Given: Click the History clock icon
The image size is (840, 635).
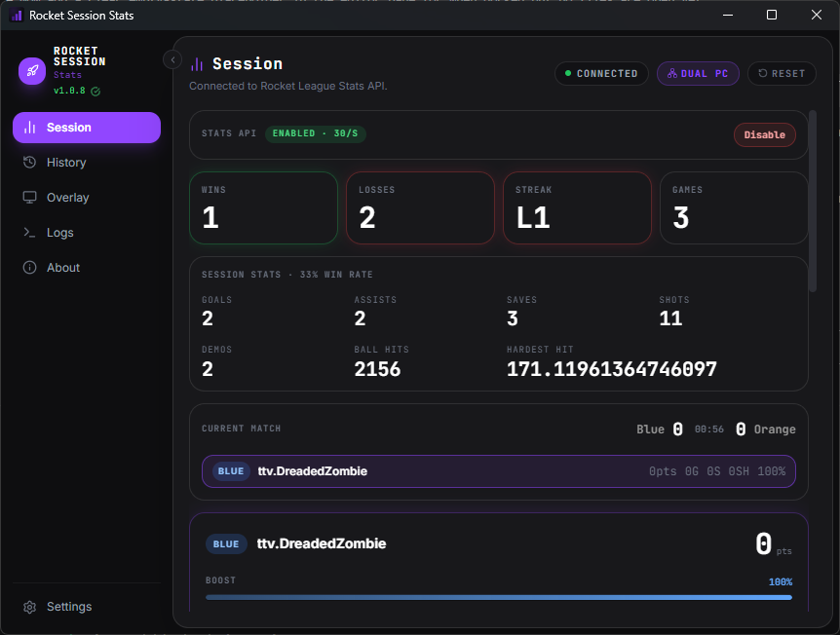Looking at the screenshot, I should click(29, 163).
